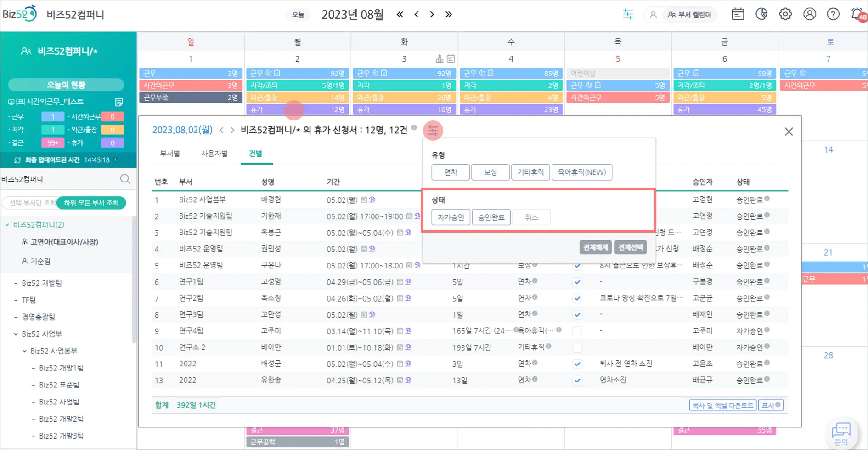Screen dimensions: 868x450
Task: Click info icon next to 배아만 자가승인
Action: [x=767, y=347]
